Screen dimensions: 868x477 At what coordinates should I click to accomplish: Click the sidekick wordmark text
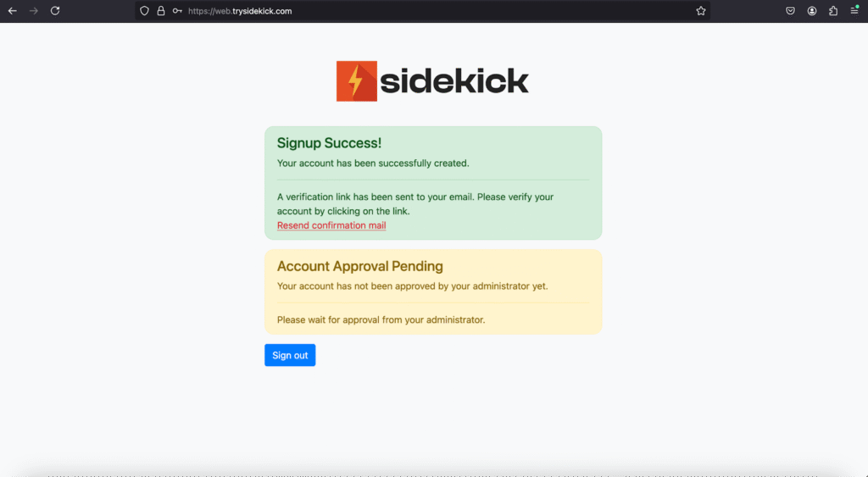(454, 81)
